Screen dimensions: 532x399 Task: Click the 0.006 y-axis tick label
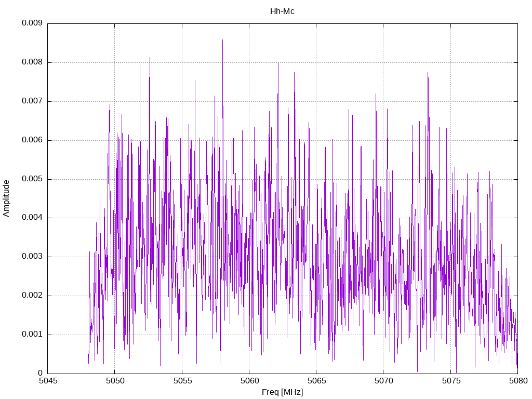[x=32, y=140]
